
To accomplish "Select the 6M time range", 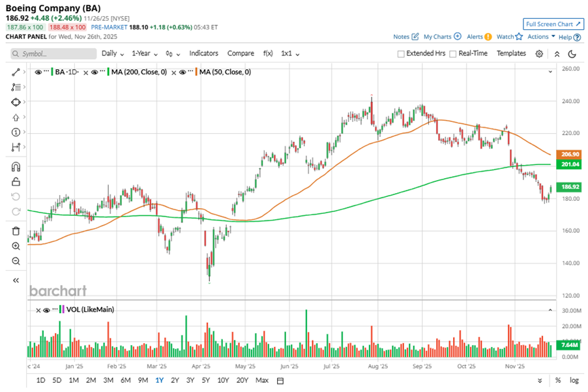I will (x=126, y=380).
